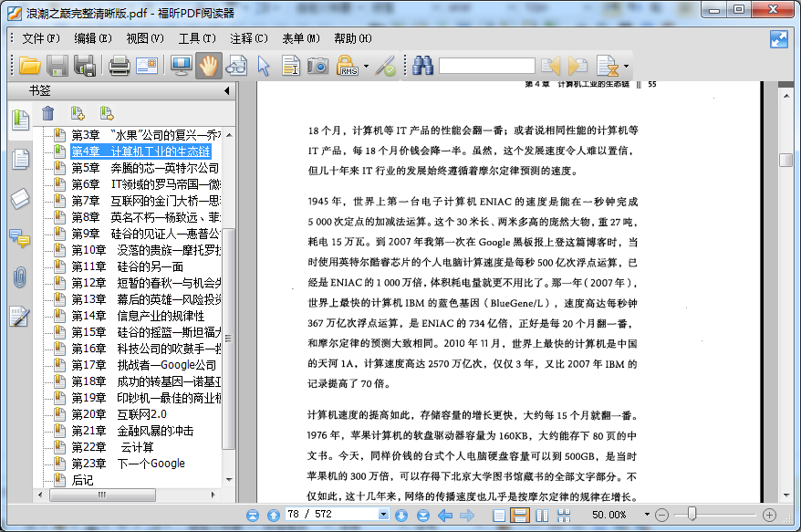The image size is (801, 532).
Task: Open the 表单(M) menu
Action: [x=301, y=38]
